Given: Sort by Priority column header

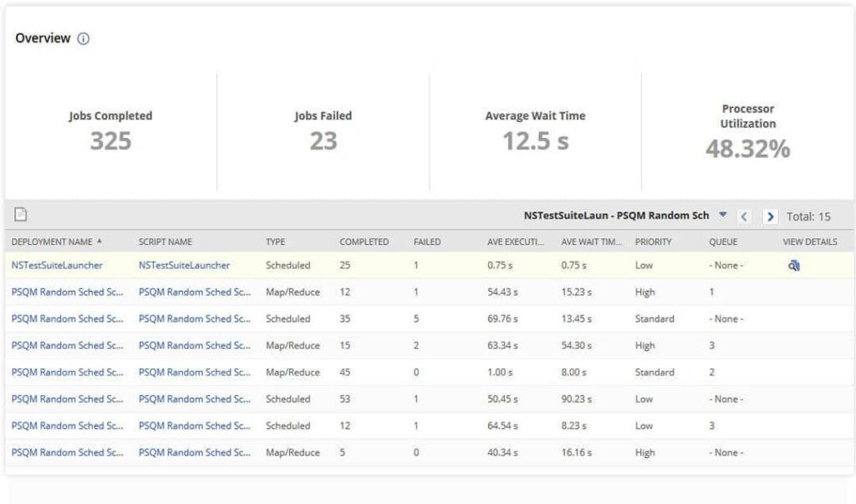Looking at the screenshot, I should [x=653, y=242].
